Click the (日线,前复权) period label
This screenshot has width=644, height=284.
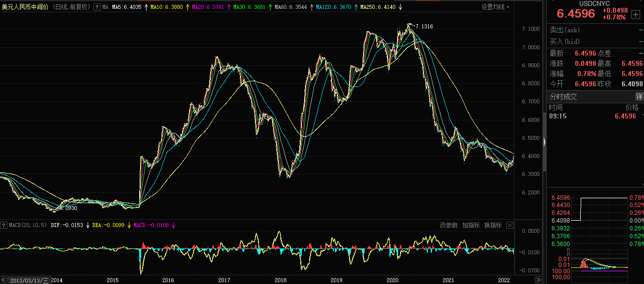coord(71,7)
